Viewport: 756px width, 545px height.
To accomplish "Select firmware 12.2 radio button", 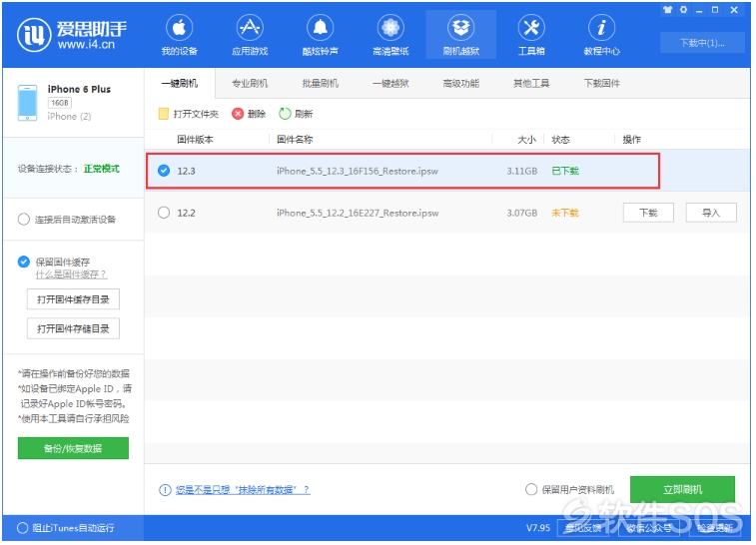I will coord(164,213).
